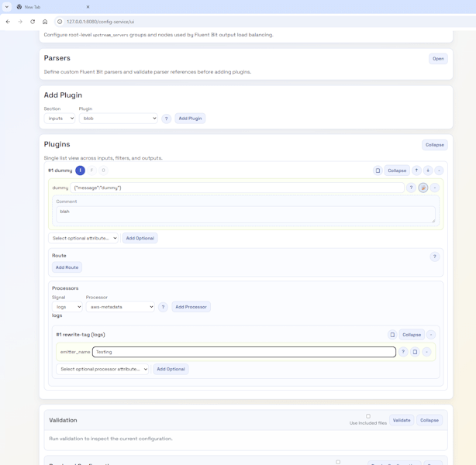Toggle the I (input) badge for dummy plugin
Image resolution: width=476 pixels, height=465 pixels.
tap(80, 170)
